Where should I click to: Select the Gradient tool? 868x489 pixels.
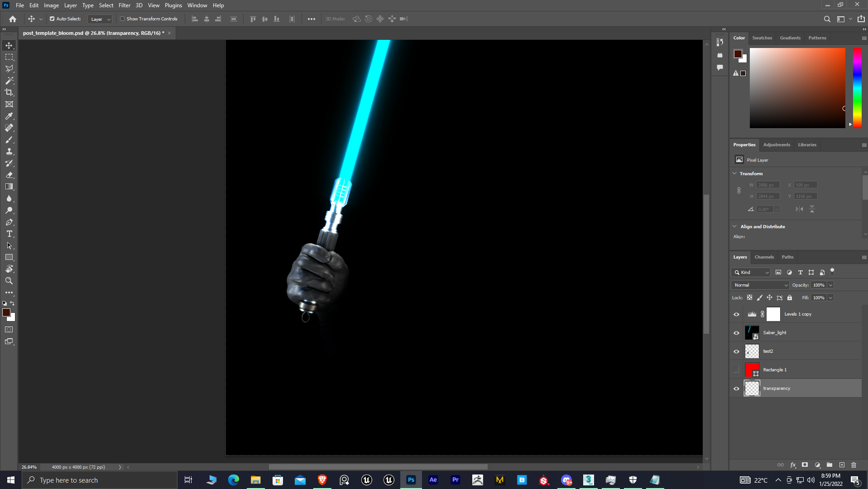point(9,187)
